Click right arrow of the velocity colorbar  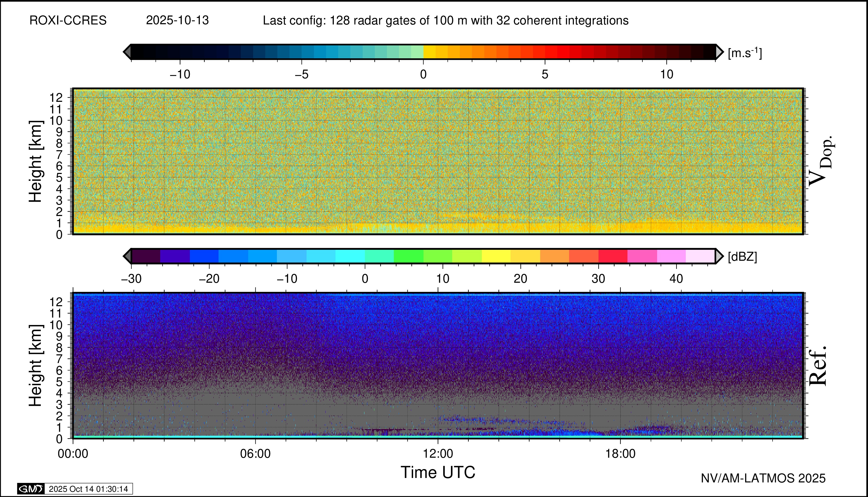pos(719,52)
